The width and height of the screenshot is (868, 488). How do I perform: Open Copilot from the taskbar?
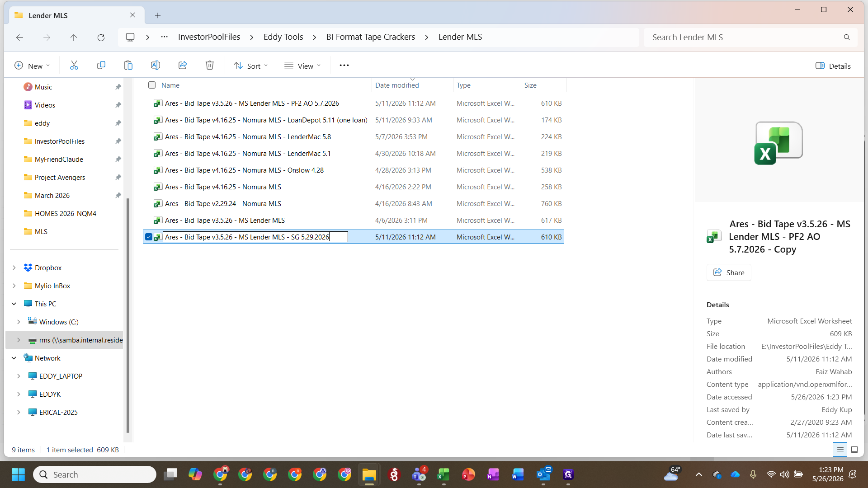195,474
